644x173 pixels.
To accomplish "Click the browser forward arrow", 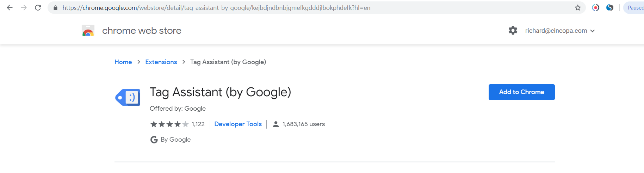I will pos(24,8).
